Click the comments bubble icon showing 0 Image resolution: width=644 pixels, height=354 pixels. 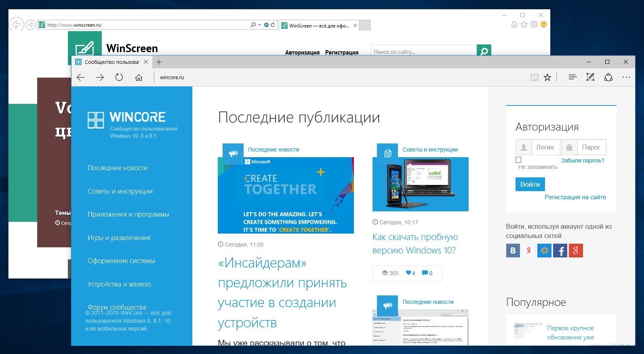coord(425,273)
